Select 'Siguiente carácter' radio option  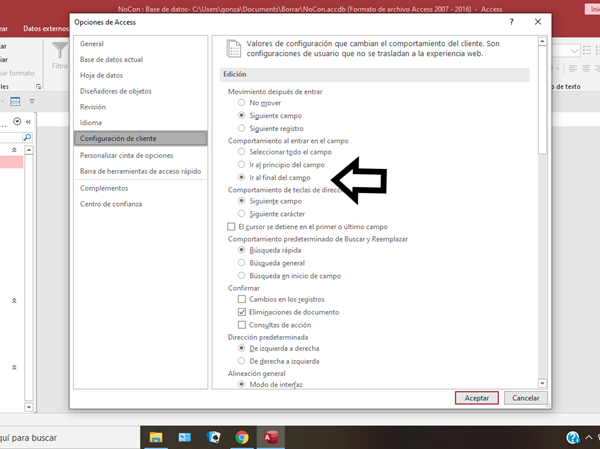241,214
